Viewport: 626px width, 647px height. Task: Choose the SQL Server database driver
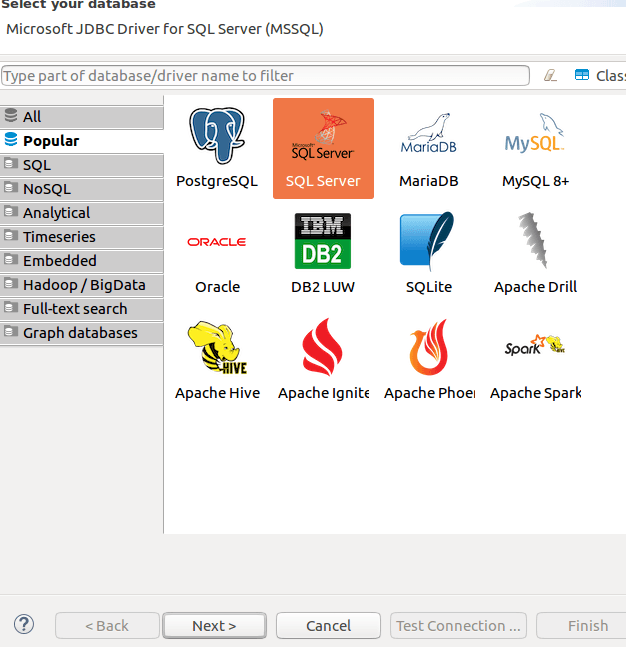pyautogui.click(x=322, y=137)
